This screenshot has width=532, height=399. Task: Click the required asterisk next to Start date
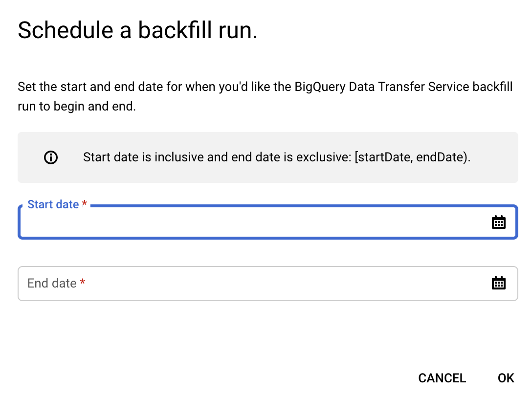84,204
